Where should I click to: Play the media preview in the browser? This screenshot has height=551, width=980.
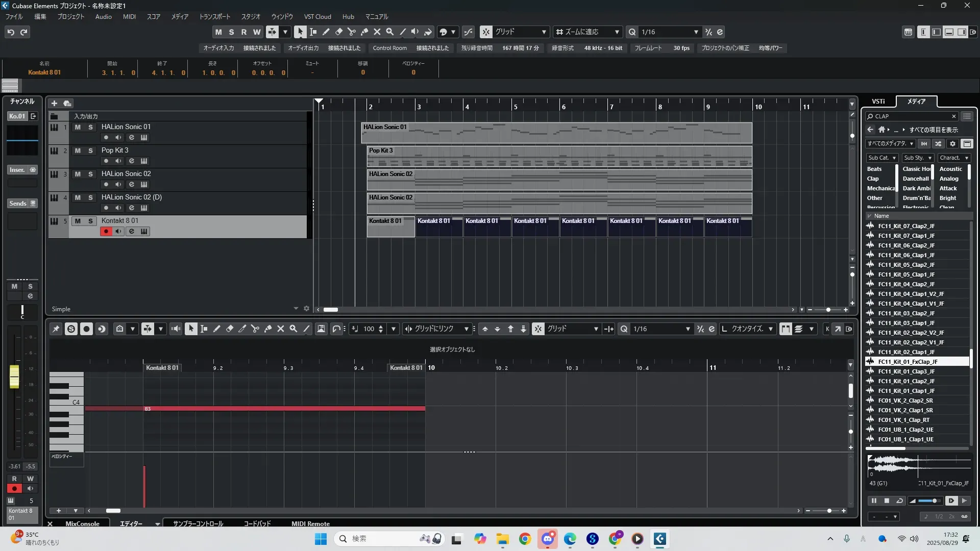pyautogui.click(x=951, y=501)
